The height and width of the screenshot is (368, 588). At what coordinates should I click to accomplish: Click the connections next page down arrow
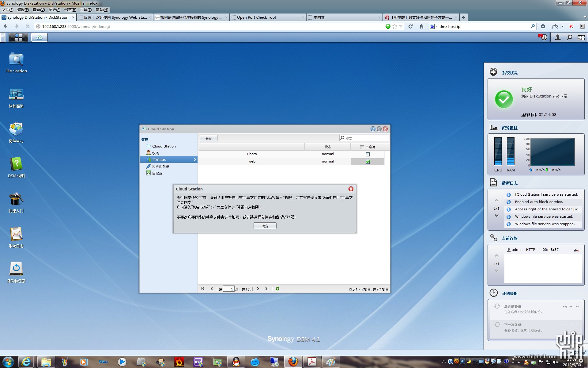click(x=497, y=271)
